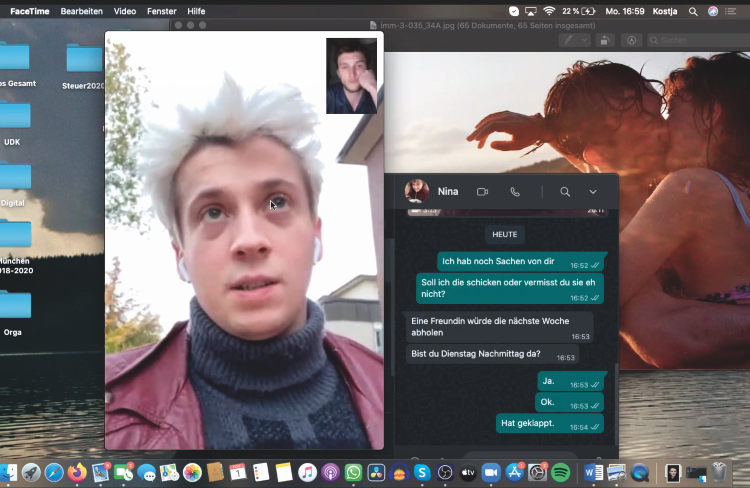
Task: Open Finder from the Dock
Action: 8,473
